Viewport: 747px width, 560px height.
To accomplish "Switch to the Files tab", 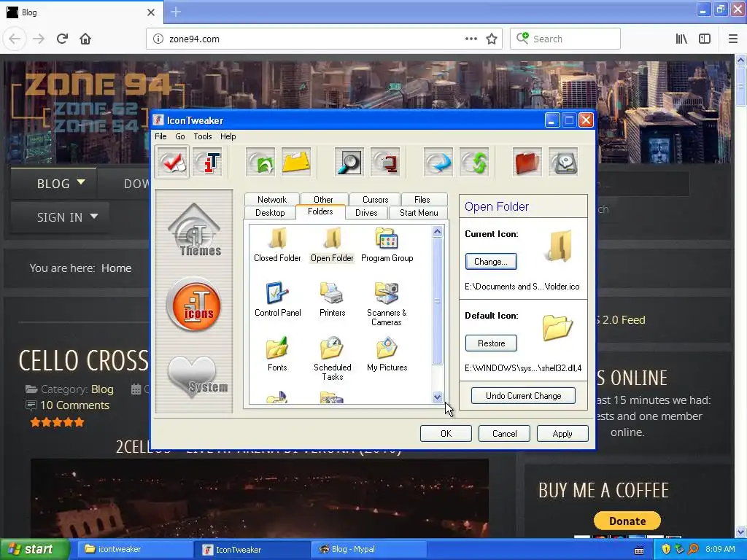I will pyautogui.click(x=422, y=200).
